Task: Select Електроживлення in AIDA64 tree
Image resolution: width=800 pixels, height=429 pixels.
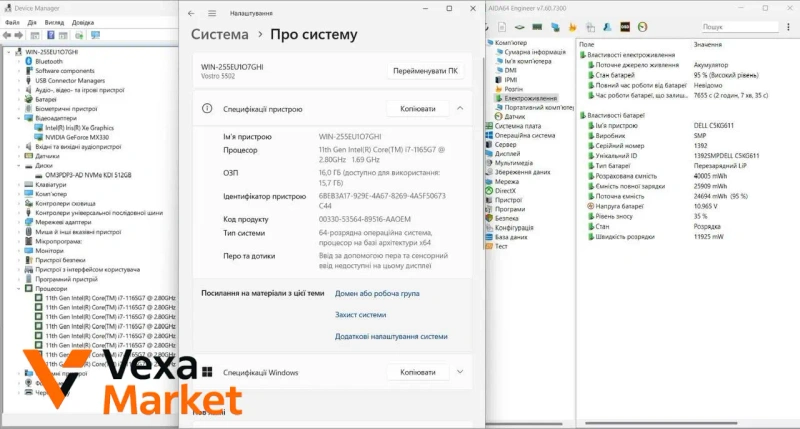Action: tap(530, 98)
